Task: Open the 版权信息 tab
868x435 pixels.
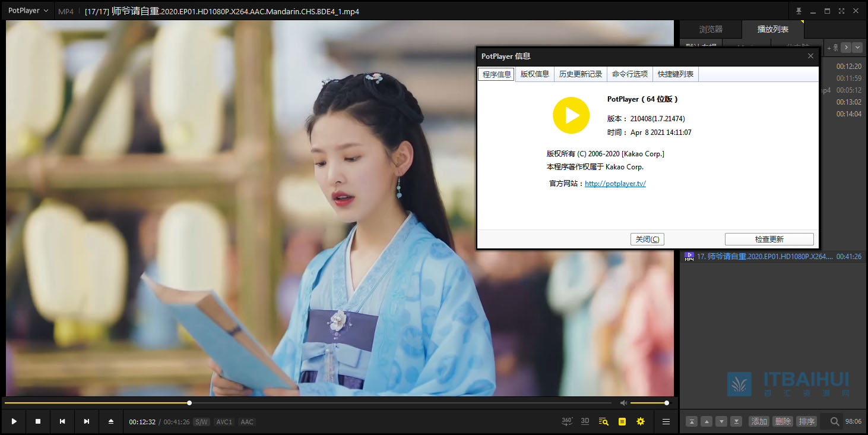Action: click(535, 74)
